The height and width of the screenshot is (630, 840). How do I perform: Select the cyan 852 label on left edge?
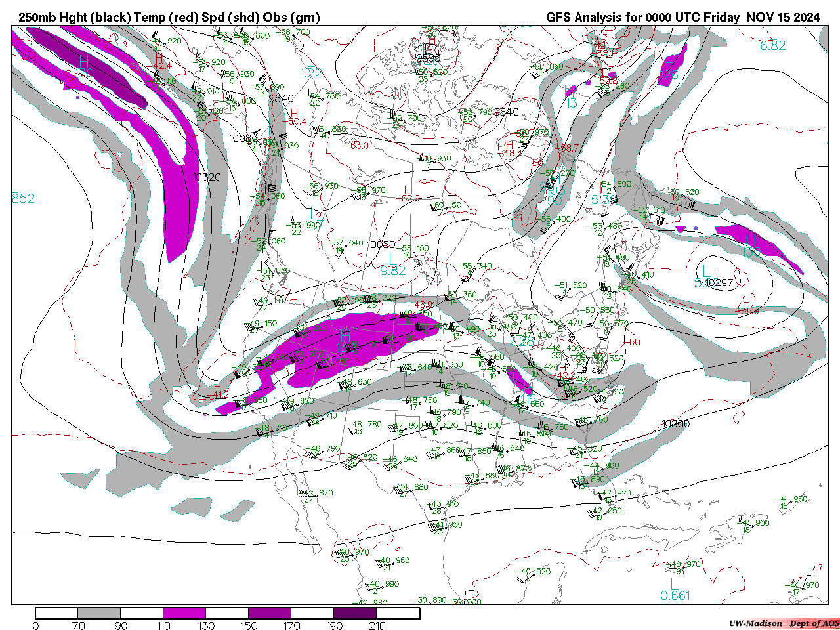23,198
